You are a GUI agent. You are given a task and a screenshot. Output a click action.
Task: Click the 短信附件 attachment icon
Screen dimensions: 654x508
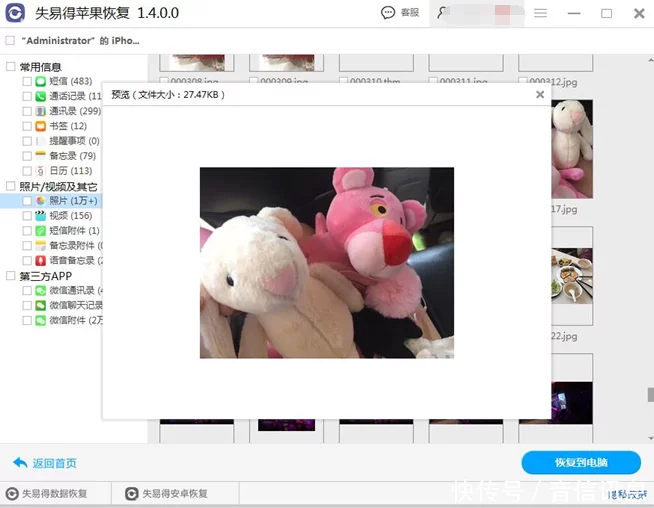click(x=40, y=231)
